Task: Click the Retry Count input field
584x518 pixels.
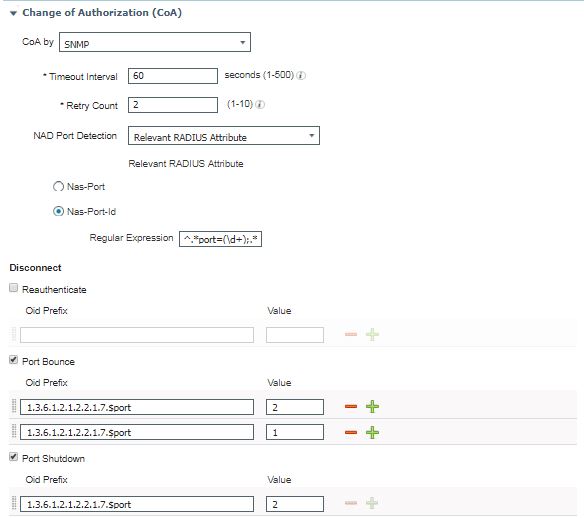Action: (x=173, y=105)
